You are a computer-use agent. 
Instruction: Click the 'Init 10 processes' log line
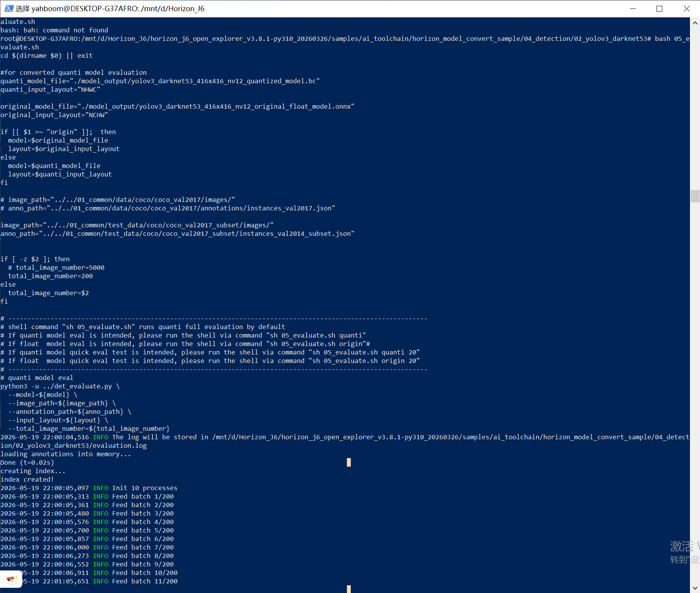click(89, 488)
